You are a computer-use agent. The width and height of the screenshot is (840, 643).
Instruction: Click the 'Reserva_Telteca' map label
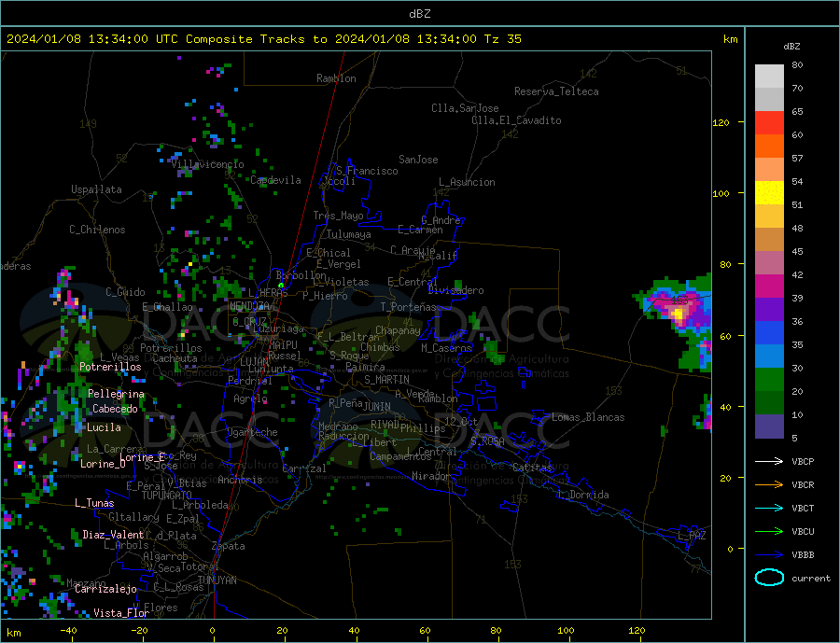click(x=556, y=91)
